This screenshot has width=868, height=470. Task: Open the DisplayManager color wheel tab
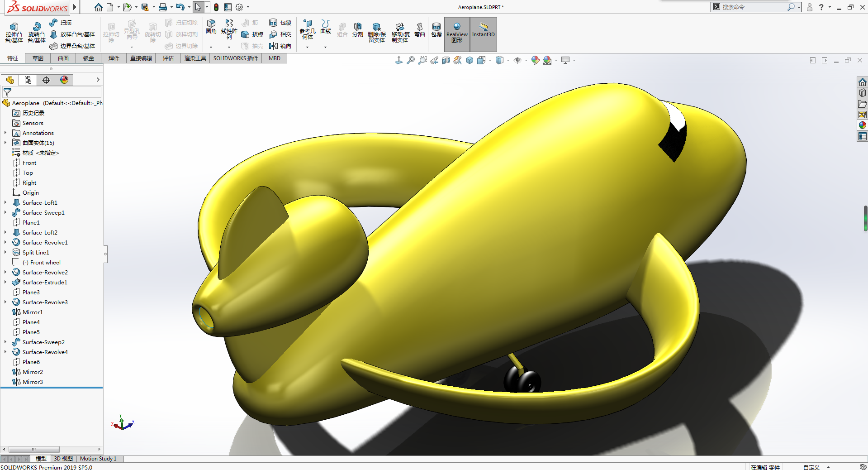click(64, 80)
